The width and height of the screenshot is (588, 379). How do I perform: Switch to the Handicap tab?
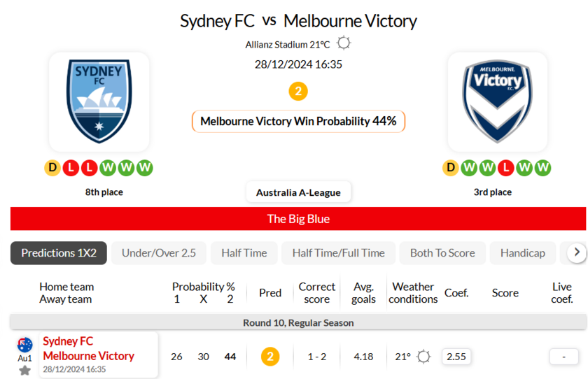pos(522,253)
